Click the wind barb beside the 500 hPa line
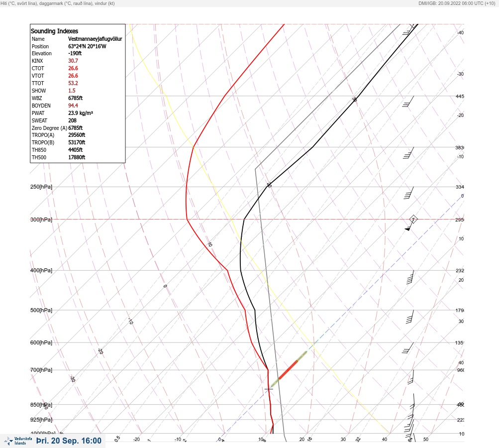Image resolution: width=499 pixels, height=448 pixels. pyautogui.click(x=410, y=317)
